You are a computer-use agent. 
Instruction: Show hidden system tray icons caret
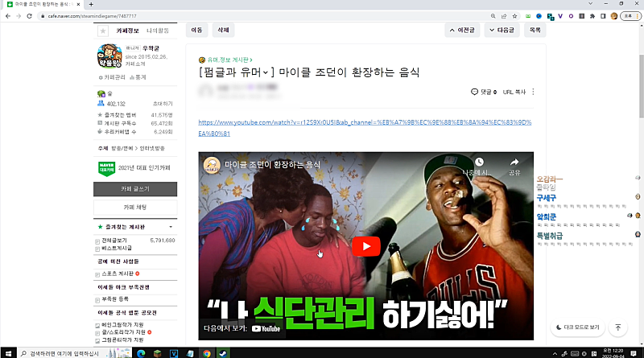[555, 353]
